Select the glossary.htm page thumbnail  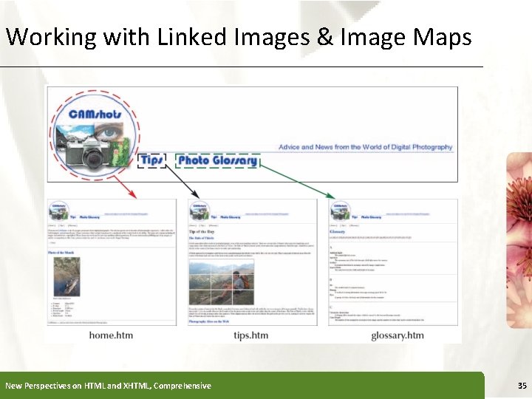tap(393, 262)
